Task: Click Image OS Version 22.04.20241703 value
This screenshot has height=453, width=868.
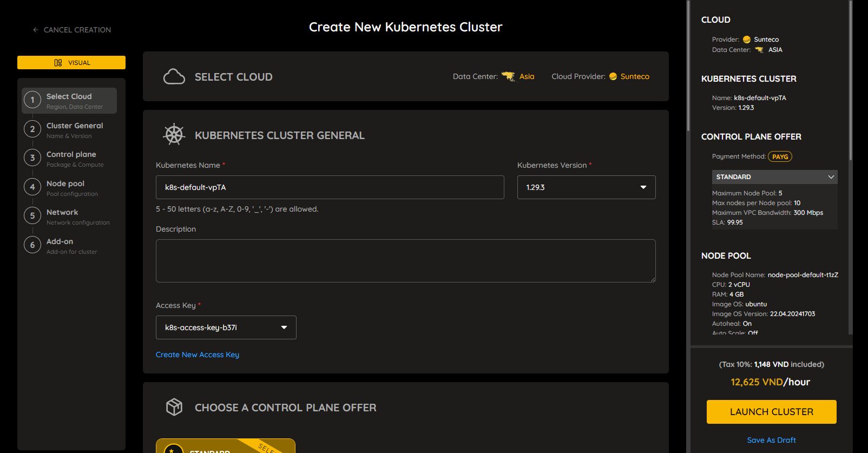Action: pyautogui.click(x=792, y=314)
